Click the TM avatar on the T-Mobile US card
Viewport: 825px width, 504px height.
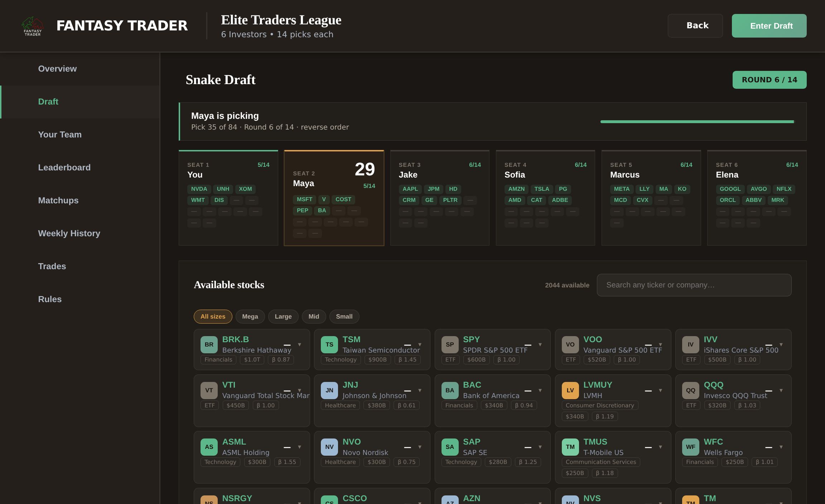(570, 447)
